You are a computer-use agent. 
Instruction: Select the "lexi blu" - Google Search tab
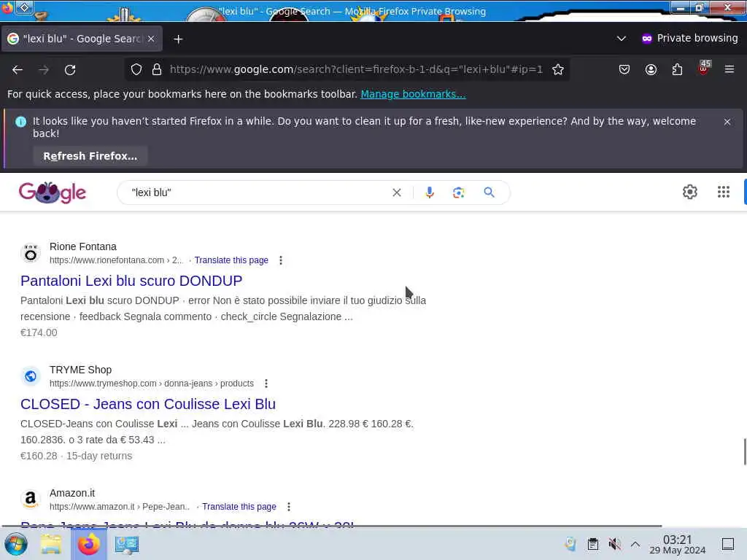click(82, 39)
